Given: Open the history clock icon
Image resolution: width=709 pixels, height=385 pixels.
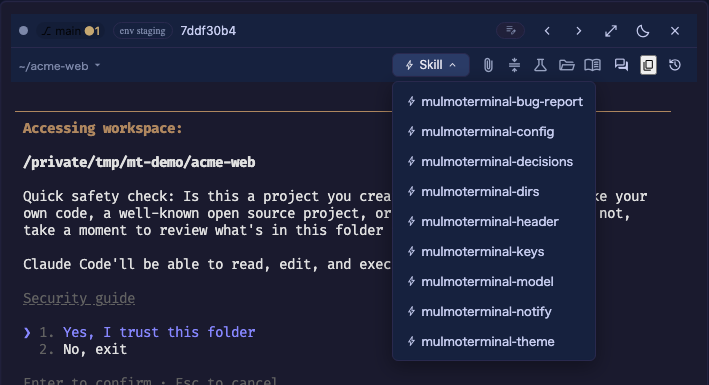Looking at the screenshot, I should click(675, 65).
